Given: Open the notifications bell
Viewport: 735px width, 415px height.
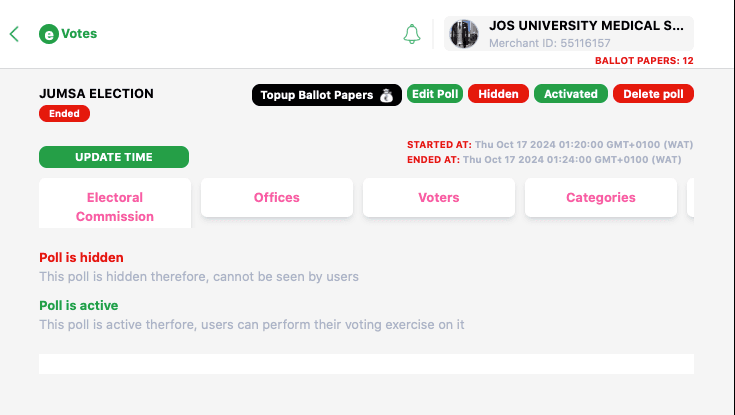Looking at the screenshot, I should pos(412,34).
